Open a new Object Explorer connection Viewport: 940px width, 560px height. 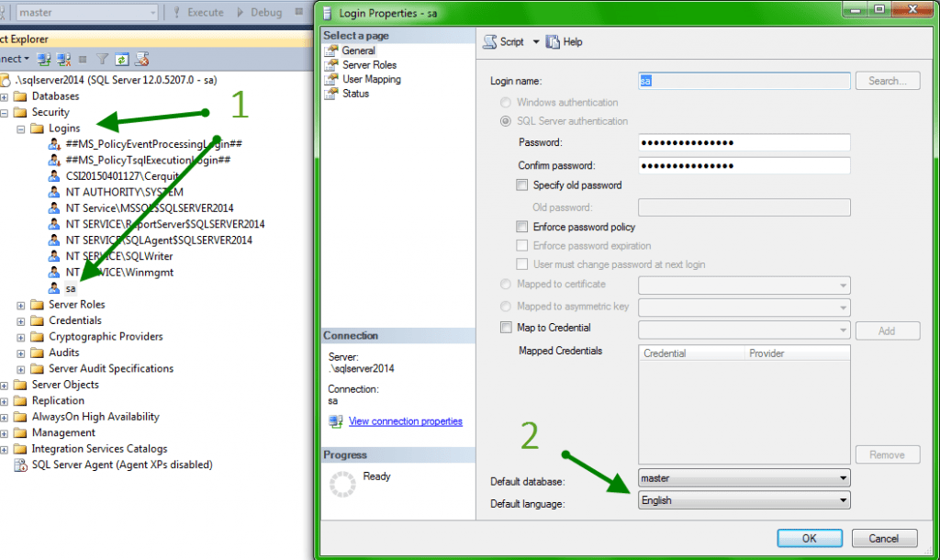click(x=43, y=59)
